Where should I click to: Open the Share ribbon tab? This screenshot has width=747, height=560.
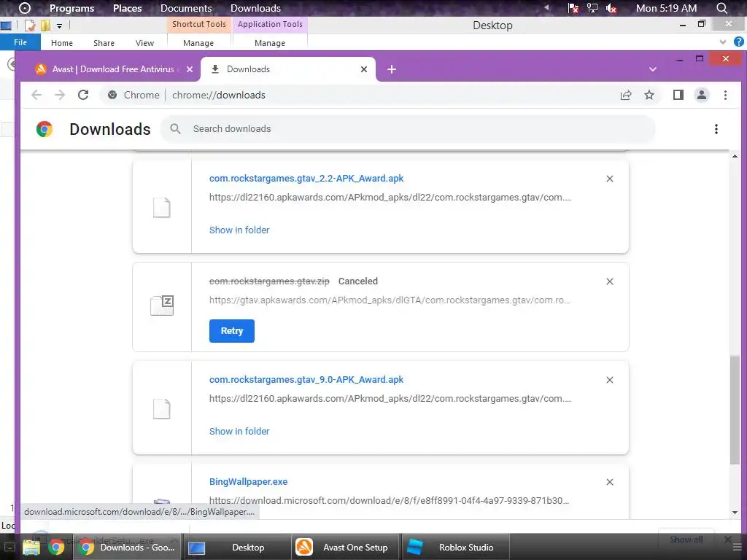[104, 43]
